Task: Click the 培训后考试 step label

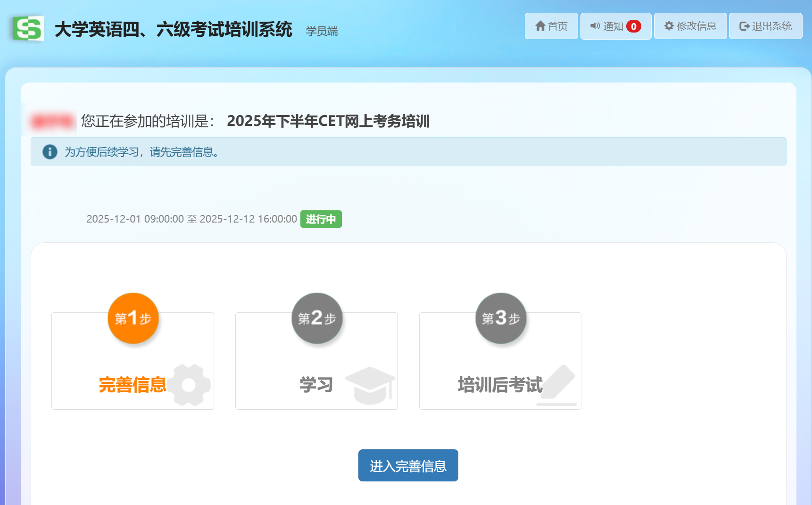Action: [500, 385]
